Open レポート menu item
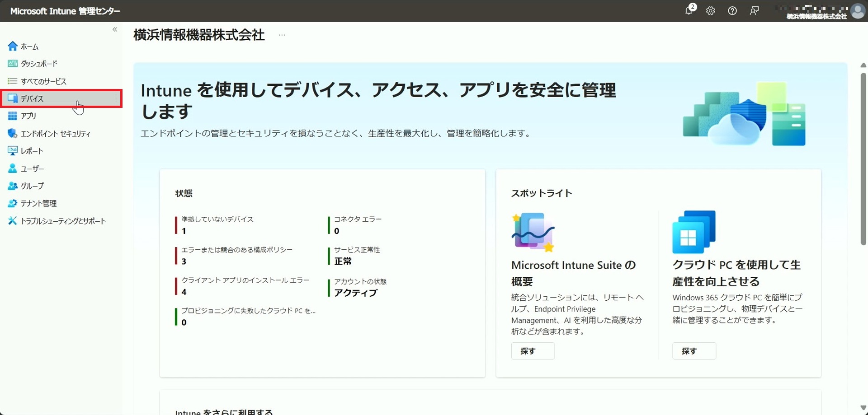The height and width of the screenshot is (415, 868). (32, 151)
